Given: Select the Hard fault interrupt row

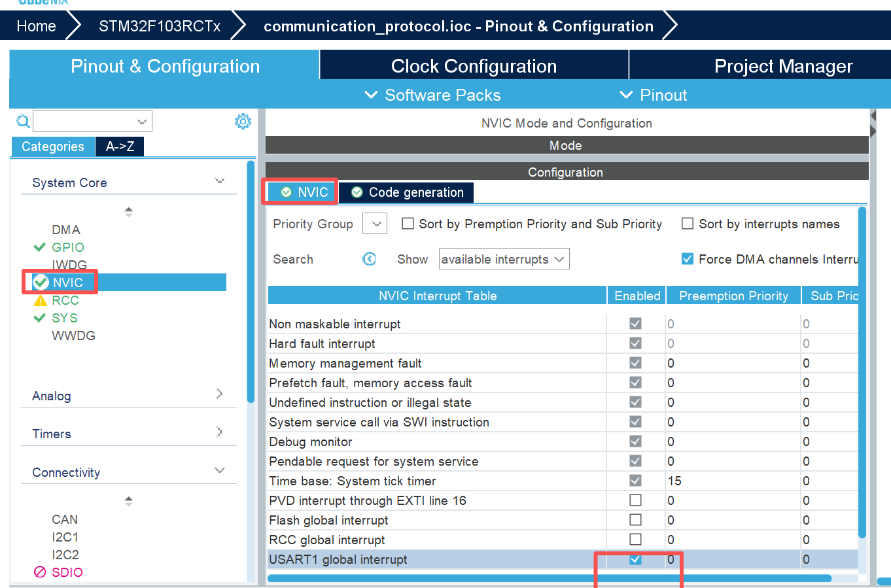Looking at the screenshot, I should coord(563,343).
